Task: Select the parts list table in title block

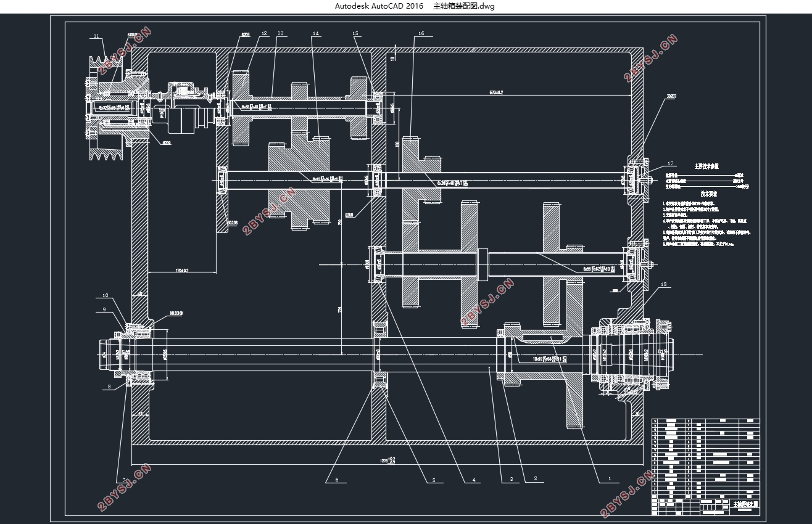Action: (x=705, y=458)
